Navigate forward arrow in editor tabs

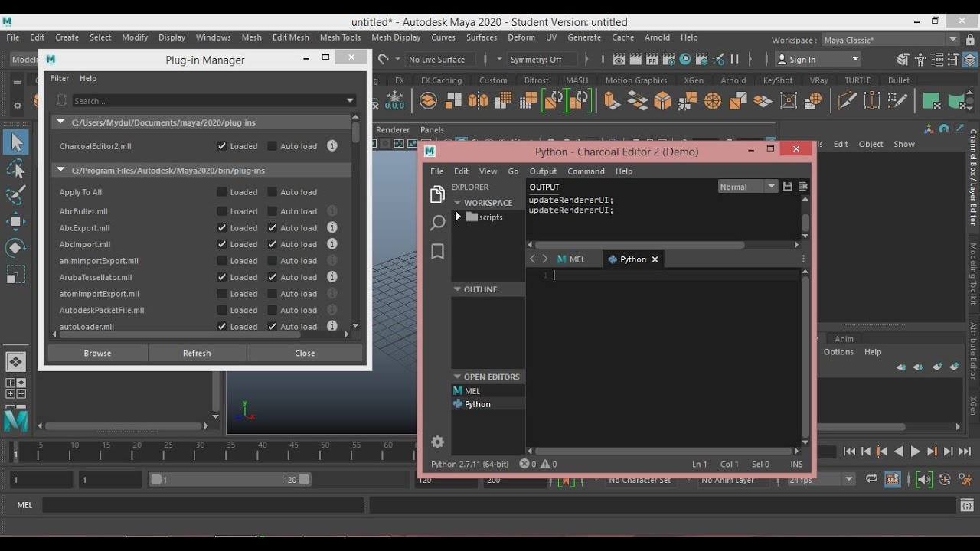tap(545, 259)
